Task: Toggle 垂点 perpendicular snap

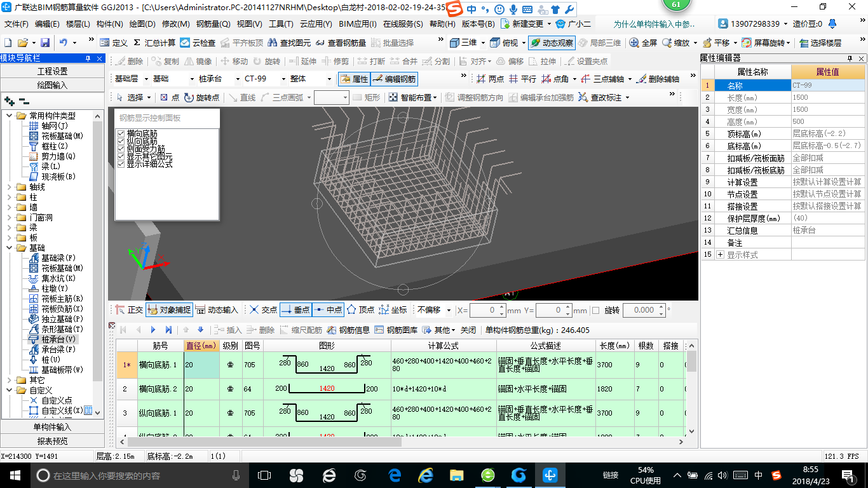Action: [x=295, y=310]
